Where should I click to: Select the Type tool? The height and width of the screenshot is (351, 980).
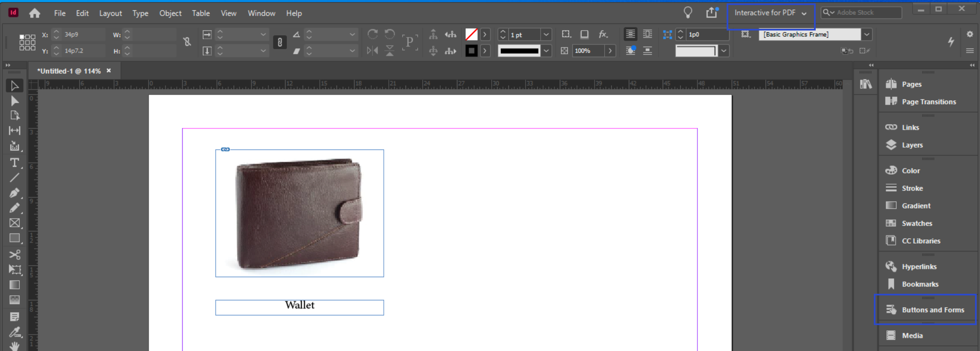click(14, 163)
